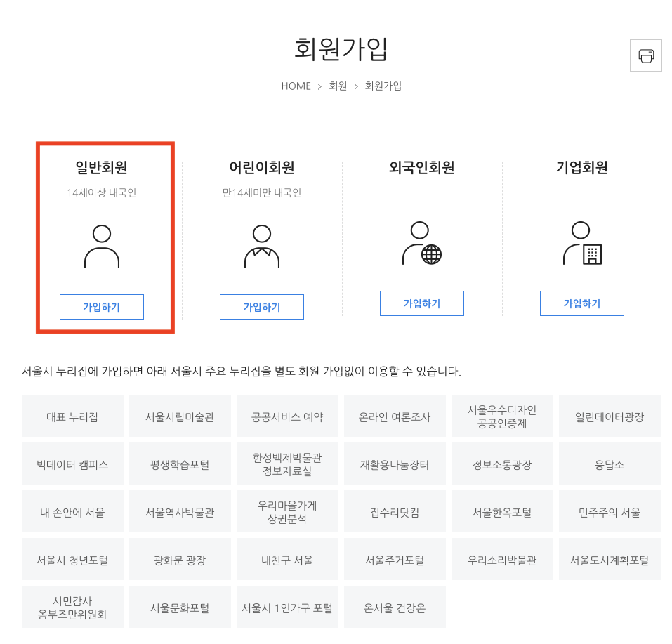This screenshot has height=644, width=672.
Task: Open the 빅데이터 캠퍼스 link
Action: tap(72, 463)
